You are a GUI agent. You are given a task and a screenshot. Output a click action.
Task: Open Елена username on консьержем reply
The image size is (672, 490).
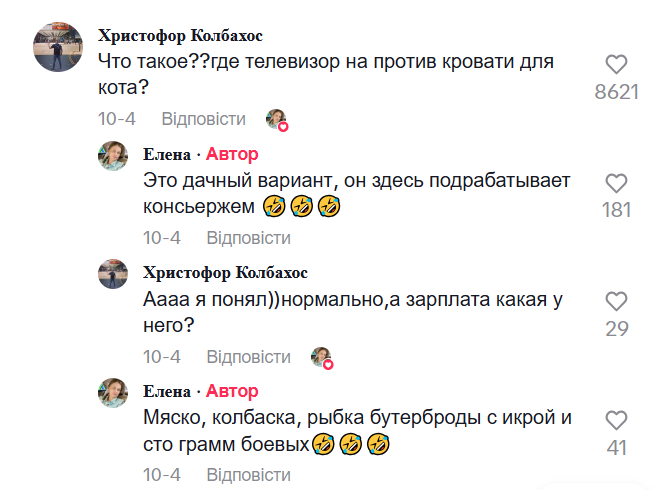pyautogui.click(x=166, y=154)
